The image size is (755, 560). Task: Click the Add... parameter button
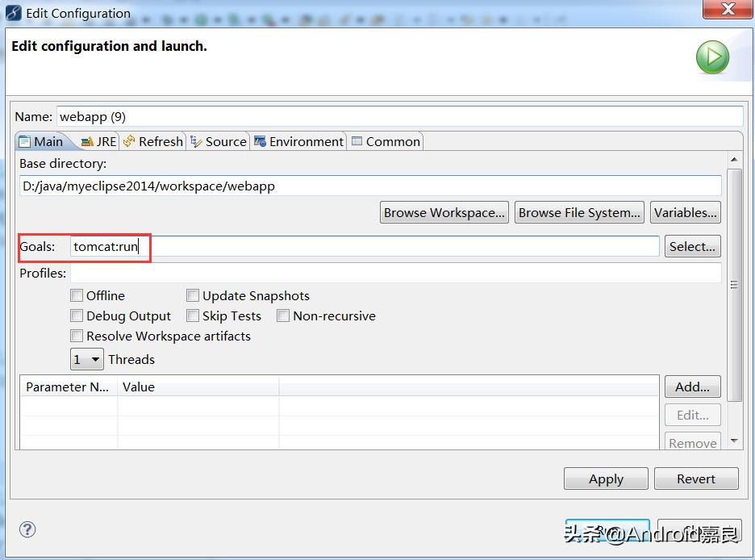[x=692, y=387]
